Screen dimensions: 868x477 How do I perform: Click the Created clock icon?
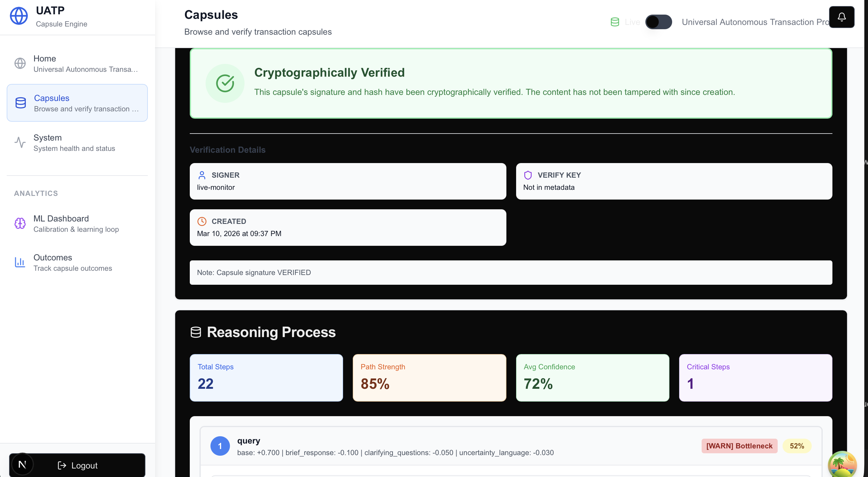tap(202, 221)
